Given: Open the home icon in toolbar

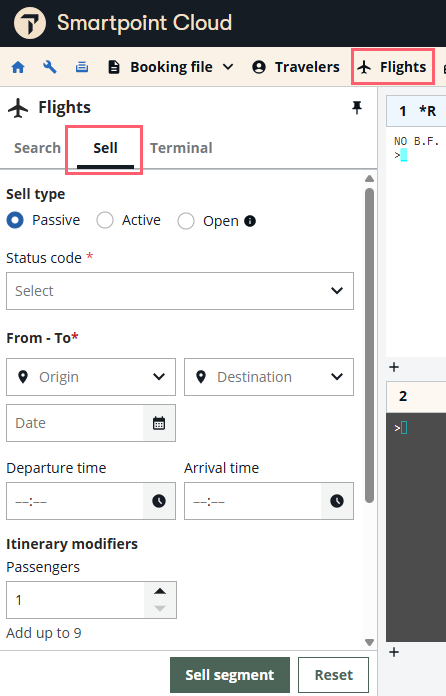Looking at the screenshot, I should 18,67.
